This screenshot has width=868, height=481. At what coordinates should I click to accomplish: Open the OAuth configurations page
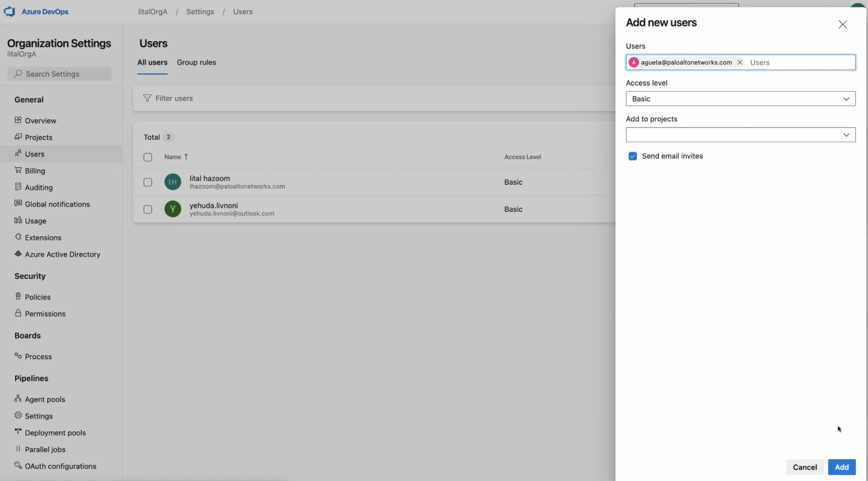point(61,467)
